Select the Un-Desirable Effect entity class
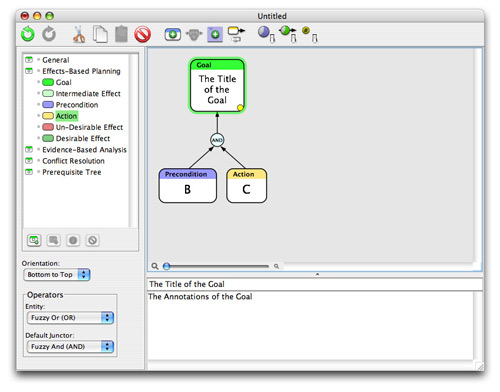The height and width of the screenshot is (392, 500). coord(83,127)
